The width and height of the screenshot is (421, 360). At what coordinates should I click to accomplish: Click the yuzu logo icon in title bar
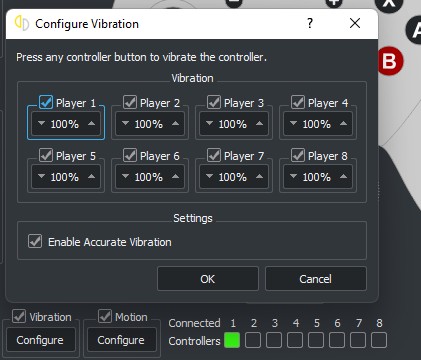[x=22, y=23]
